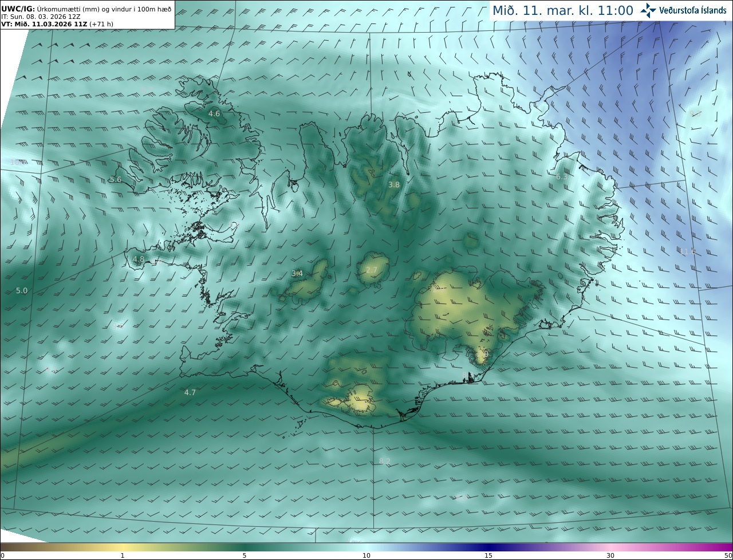Screen dimensions: 733x560
Task: Select the date header 'Mið. 11. mar. kl. 11:00'
Action: pos(563,10)
